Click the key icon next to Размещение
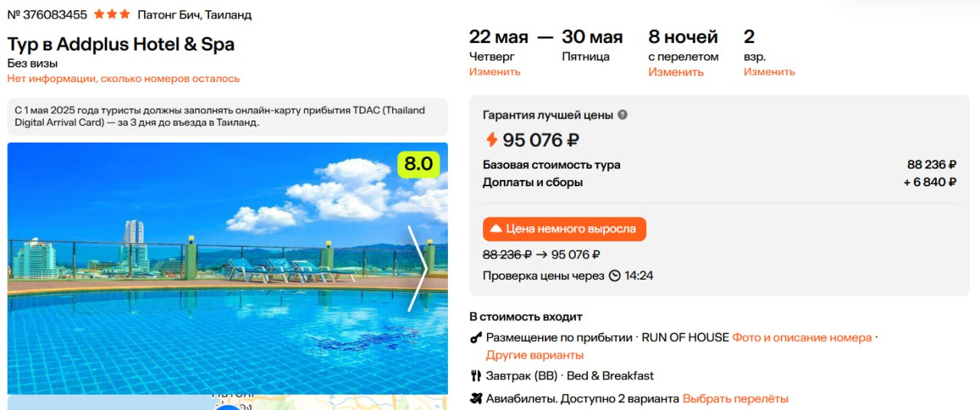Screen dimensions: 980x410 pyautogui.click(x=475, y=338)
